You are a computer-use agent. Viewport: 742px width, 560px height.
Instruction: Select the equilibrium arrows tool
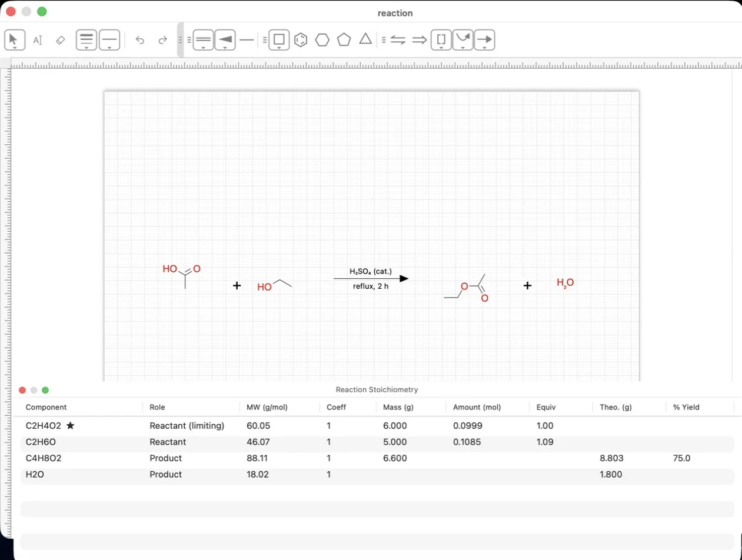[398, 40]
